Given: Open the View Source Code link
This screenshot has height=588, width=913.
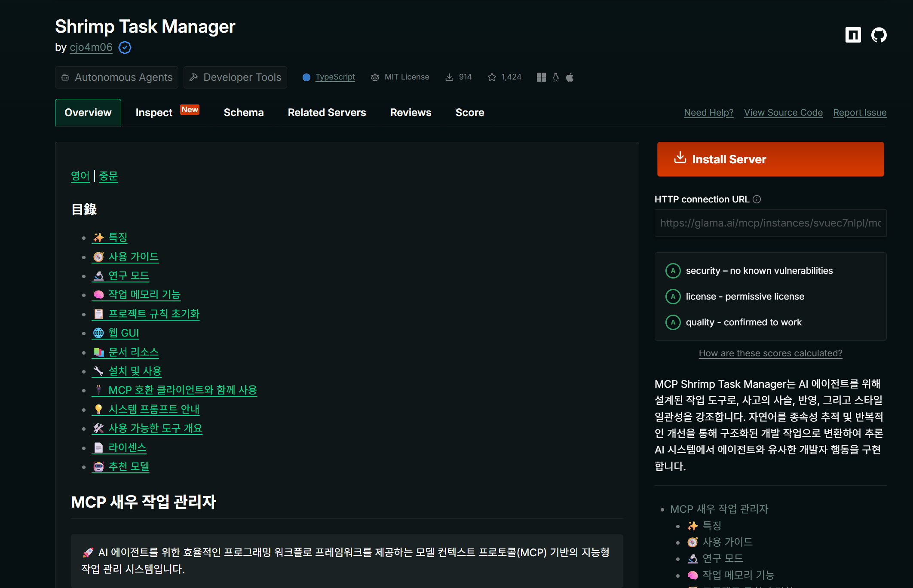Looking at the screenshot, I should click(x=783, y=113).
